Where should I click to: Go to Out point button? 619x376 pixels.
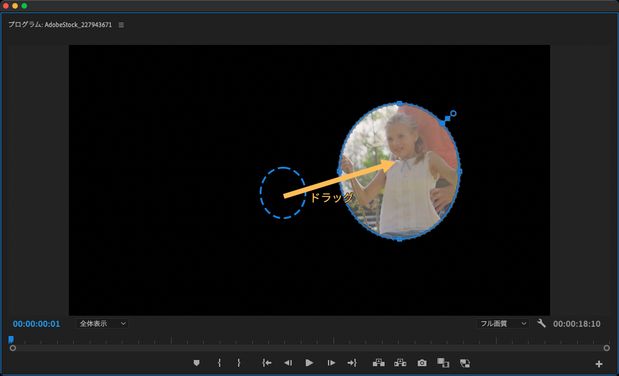(x=352, y=363)
